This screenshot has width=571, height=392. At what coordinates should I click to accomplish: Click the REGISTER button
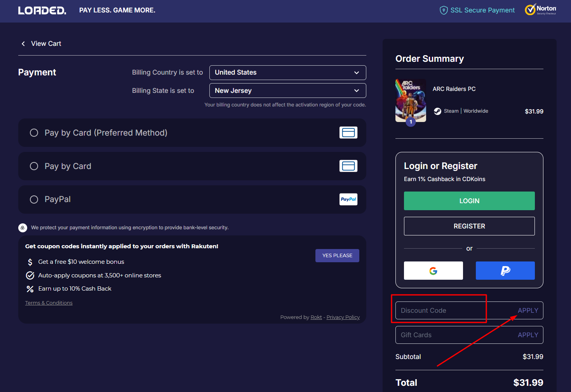click(469, 226)
